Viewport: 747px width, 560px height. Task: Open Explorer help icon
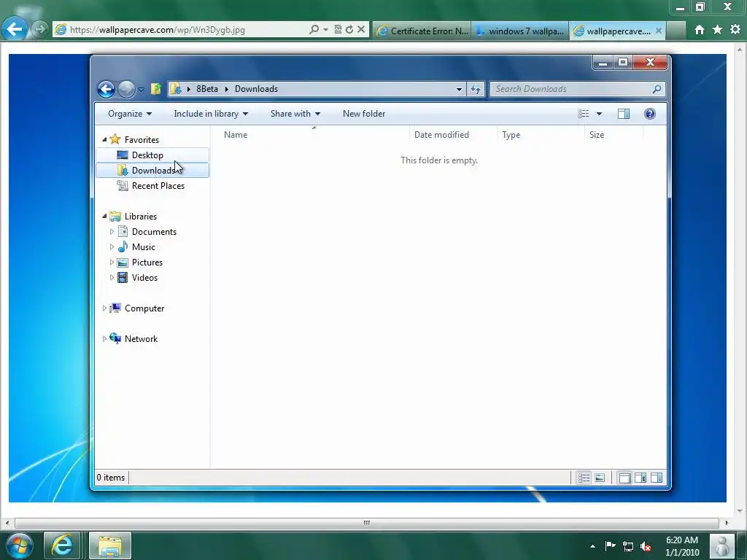tap(650, 114)
